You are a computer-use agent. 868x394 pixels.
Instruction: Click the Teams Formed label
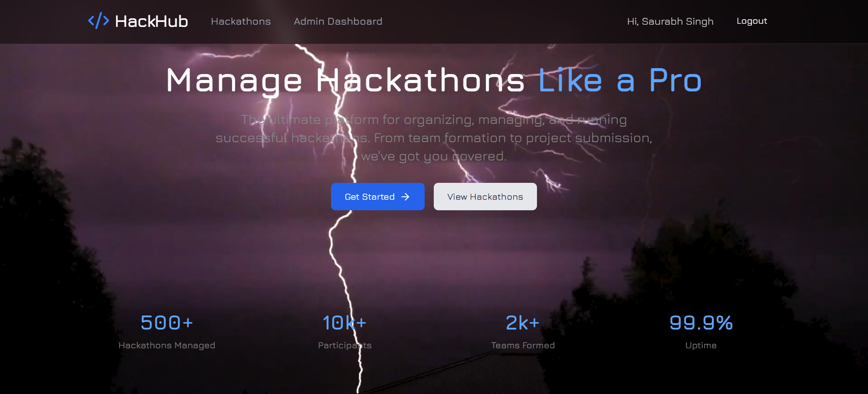tap(523, 346)
